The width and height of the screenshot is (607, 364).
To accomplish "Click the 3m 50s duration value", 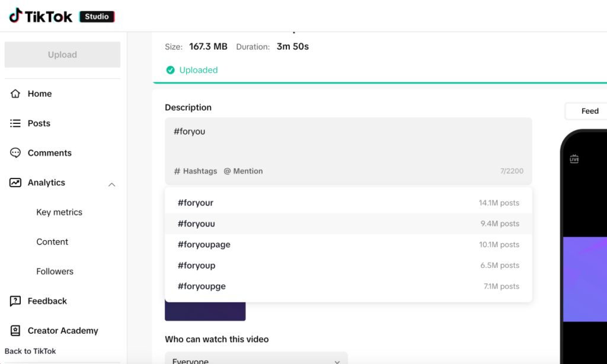I will 293,46.
